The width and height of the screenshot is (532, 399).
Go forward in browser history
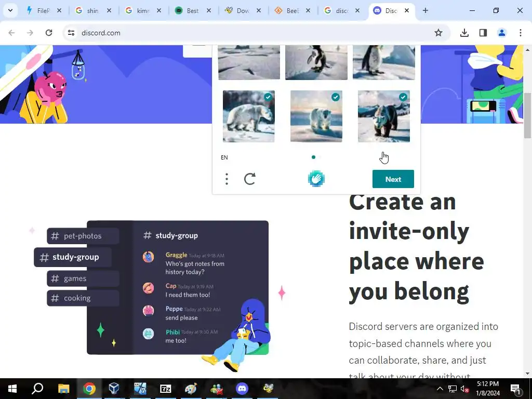[30, 33]
